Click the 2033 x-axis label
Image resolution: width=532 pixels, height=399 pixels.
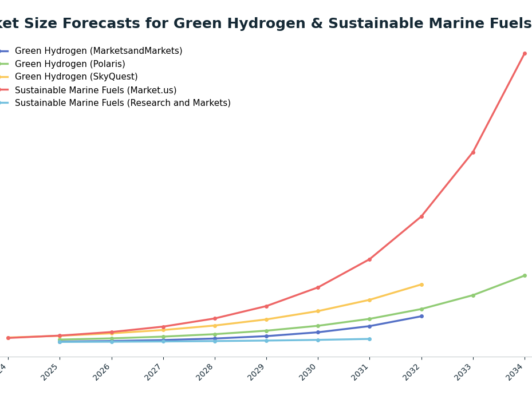[463, 372]
